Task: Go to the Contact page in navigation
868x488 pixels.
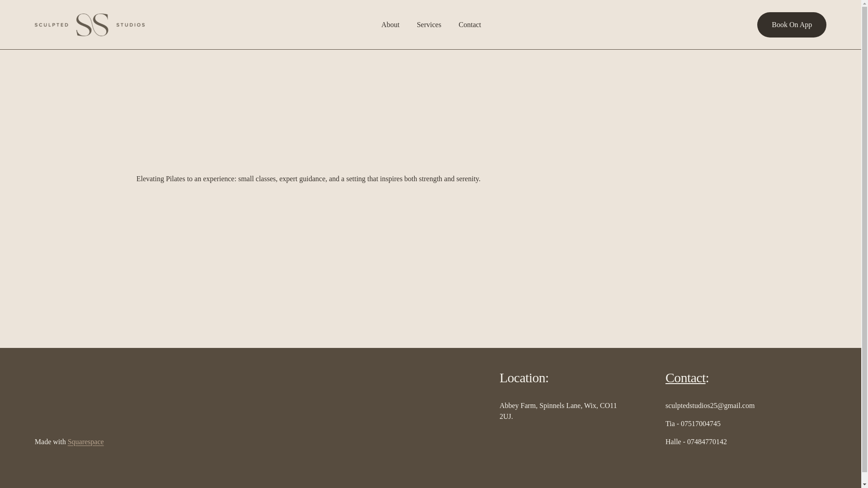Action: coord(470,25)
